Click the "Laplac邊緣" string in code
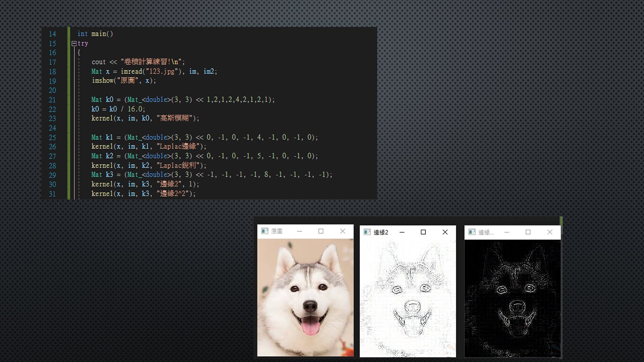The height and width of the screenshot is (362, 644). pos(178,146)
